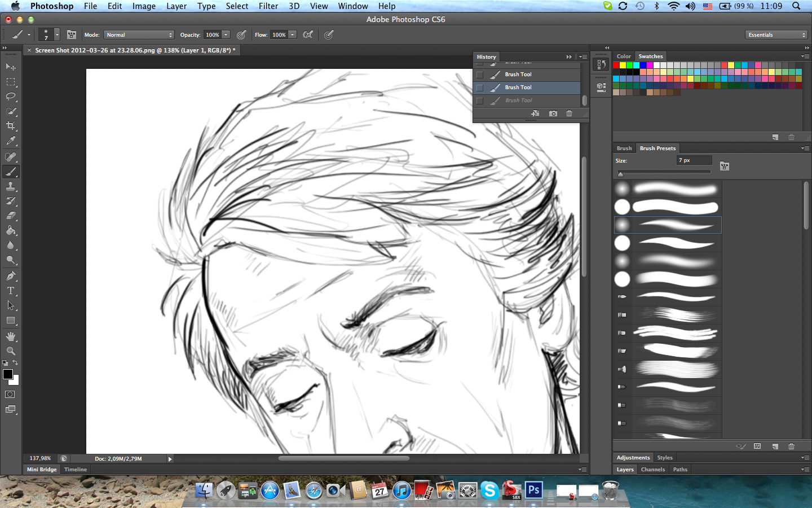Select the Pen tool
Screen dimensions: 812x508
click(x=11, y=276)
